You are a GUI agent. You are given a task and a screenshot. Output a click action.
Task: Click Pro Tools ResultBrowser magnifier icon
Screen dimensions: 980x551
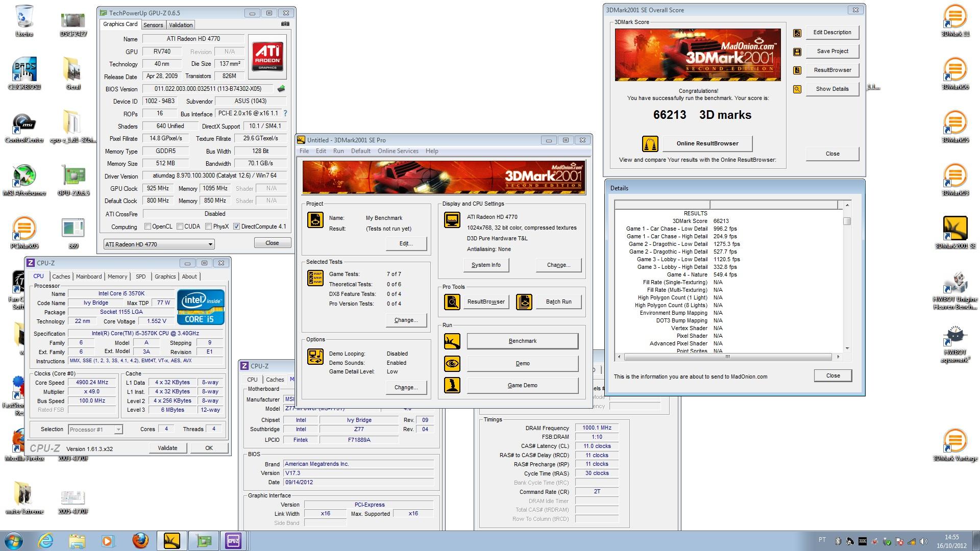tap(452, 302)
